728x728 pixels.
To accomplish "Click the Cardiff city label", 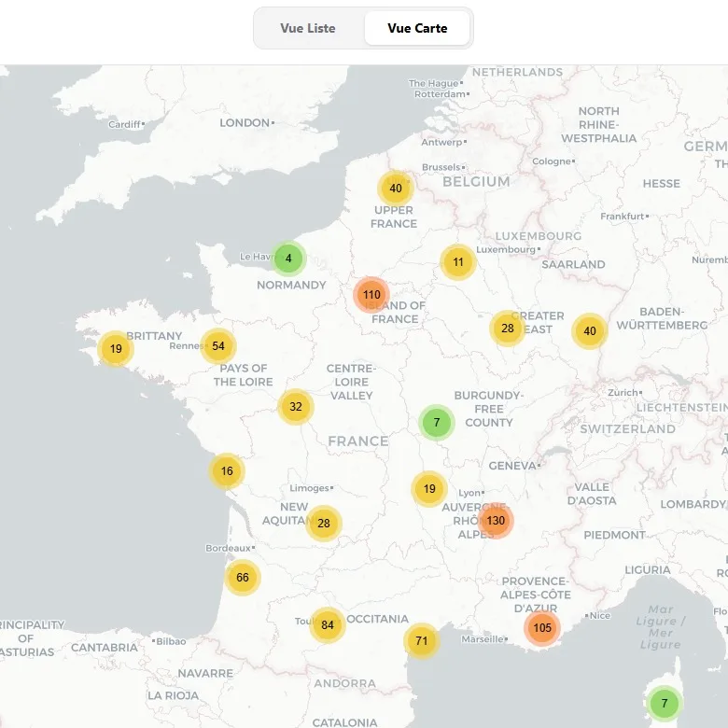I will pyautogui.click(x=124, y=124).
